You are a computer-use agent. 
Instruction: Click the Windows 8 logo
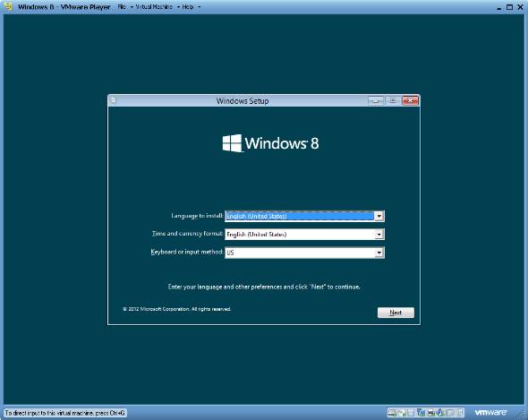tap(270, 143)
